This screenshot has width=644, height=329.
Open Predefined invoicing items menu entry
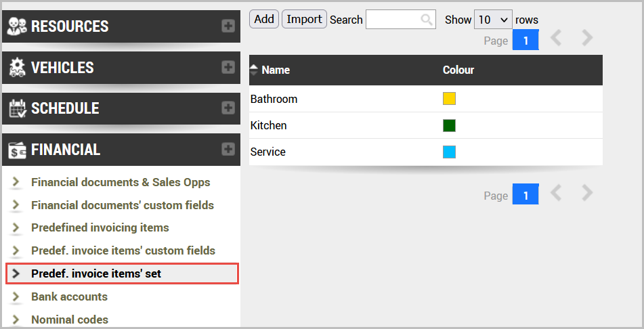tap(100, 227)
